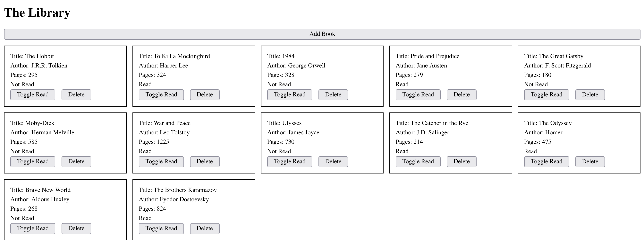Remove The Odyssey with its Delete button
Screen dimensions: 644x248
590,162
